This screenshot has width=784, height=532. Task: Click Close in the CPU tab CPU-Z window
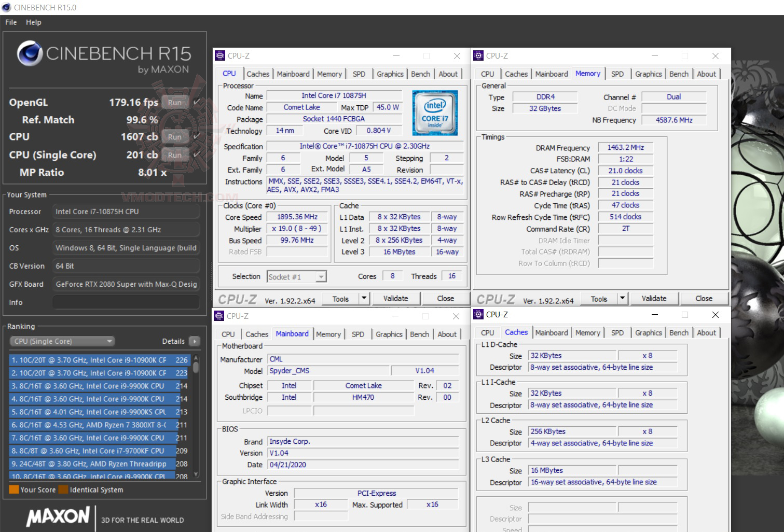445,298
